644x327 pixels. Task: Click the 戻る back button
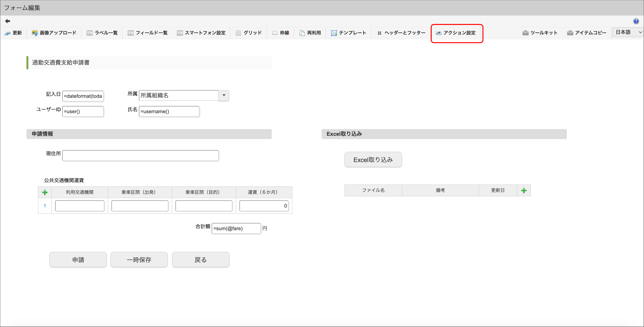coord(200,260)
